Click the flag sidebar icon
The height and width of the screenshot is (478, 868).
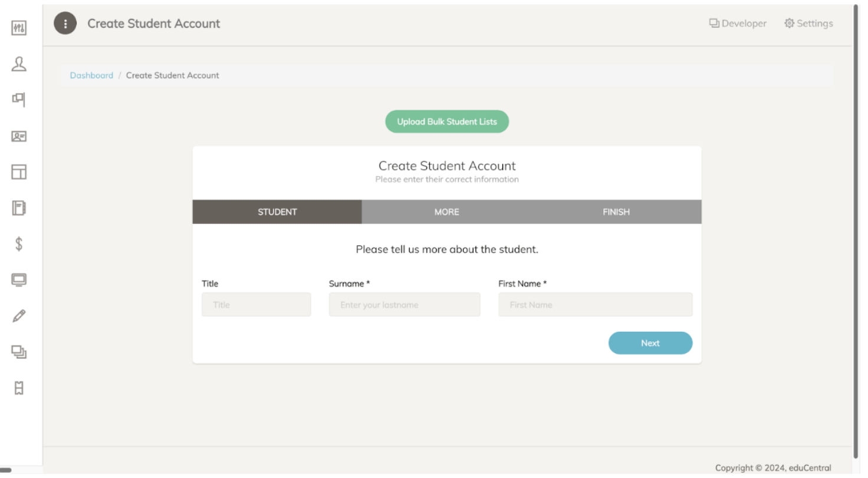19,100
